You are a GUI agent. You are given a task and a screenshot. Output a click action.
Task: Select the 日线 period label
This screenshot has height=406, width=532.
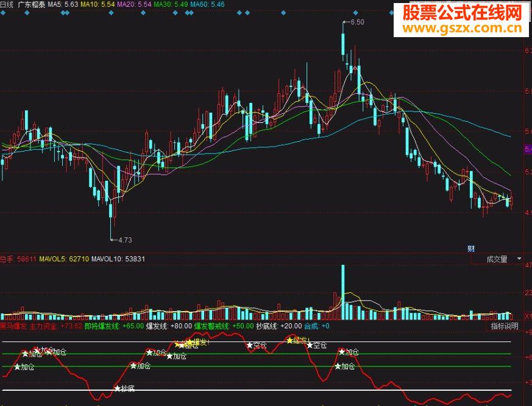click(x=7, y=4)
